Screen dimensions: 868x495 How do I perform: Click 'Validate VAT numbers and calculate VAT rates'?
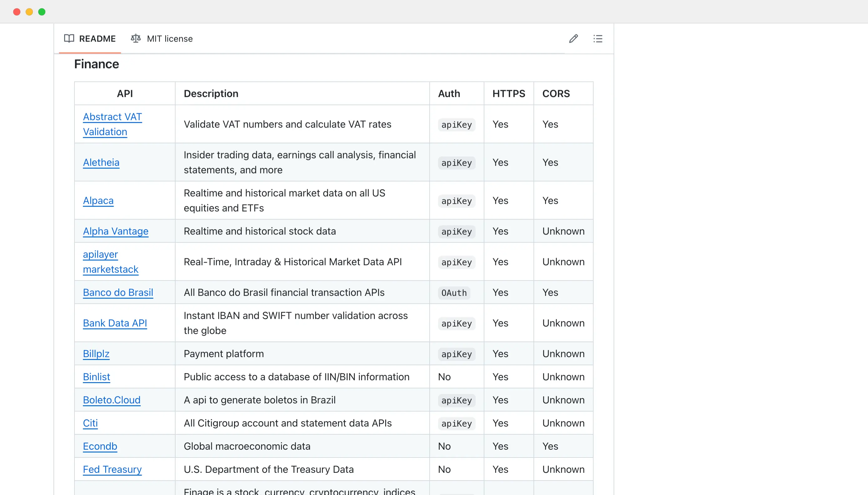click(x=288, y=124)
